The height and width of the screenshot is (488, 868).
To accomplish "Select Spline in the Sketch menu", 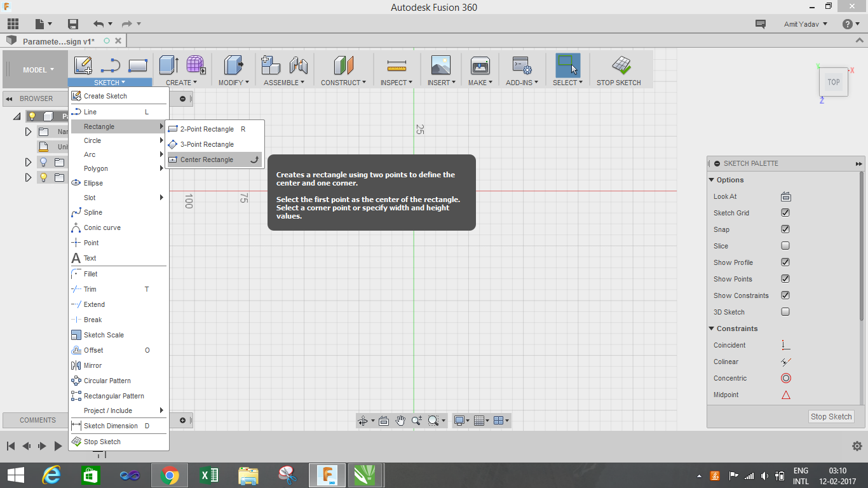I will 118,212.
